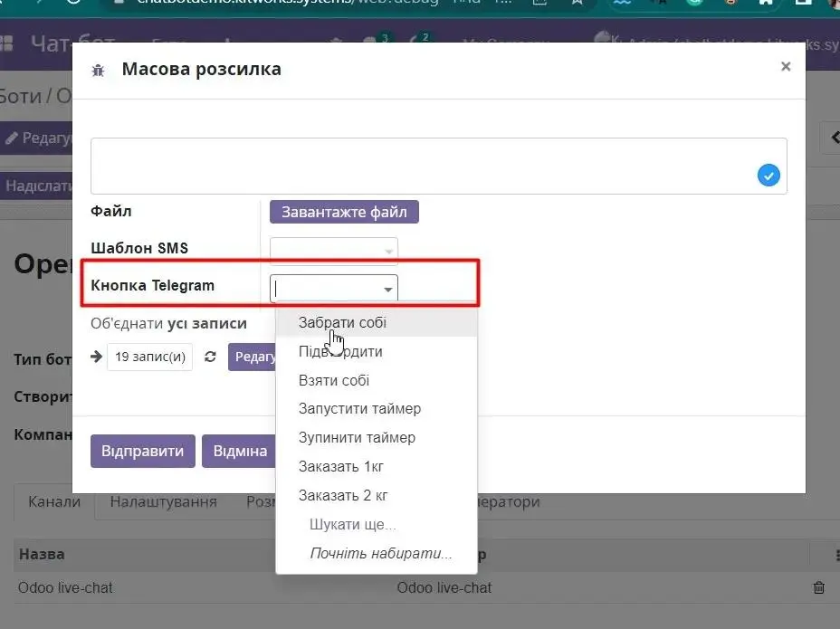This screenshot has width=840, height=629.
Task: Switch to the Налаштування tab
Action: [x=163, y=501]
